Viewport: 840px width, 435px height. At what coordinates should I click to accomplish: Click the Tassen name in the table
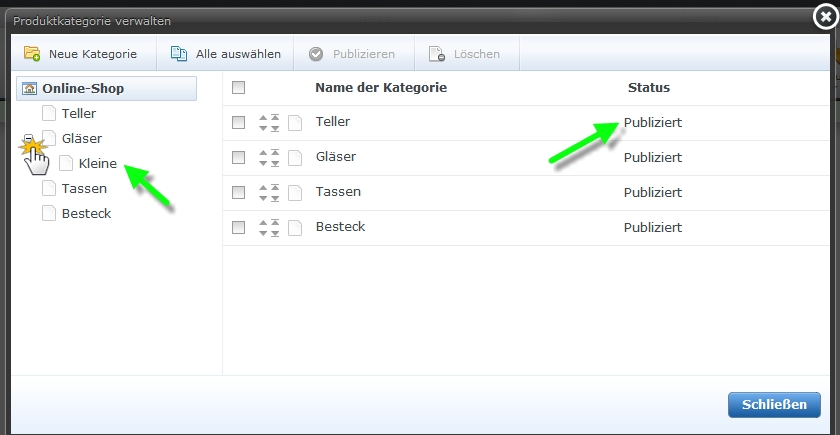(338, 192)
